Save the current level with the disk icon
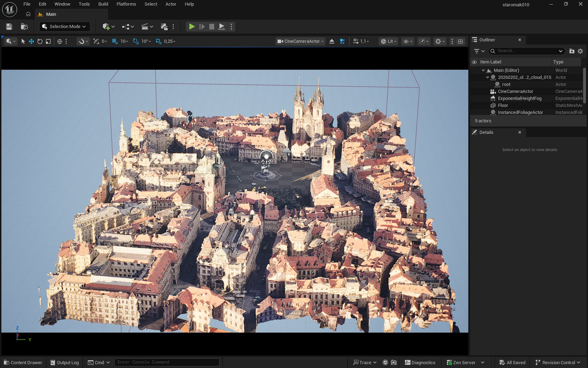The width and height of the screenshot is (588, 368). point(9,27)
